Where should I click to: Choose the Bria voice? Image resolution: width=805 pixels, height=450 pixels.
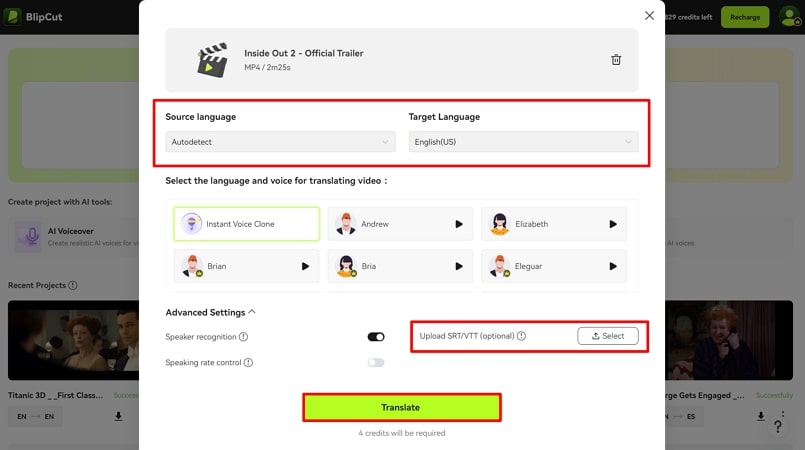click(400, 266)
